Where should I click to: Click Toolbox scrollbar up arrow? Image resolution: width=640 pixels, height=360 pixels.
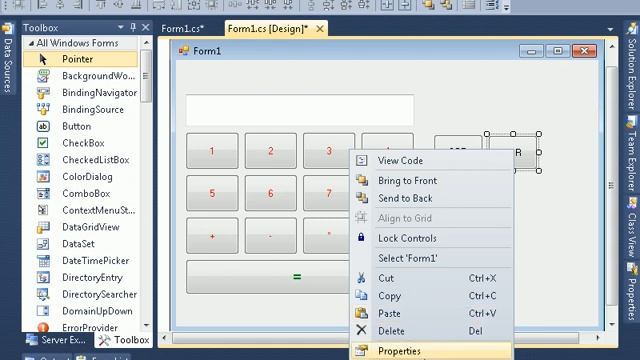coord(146,42)
